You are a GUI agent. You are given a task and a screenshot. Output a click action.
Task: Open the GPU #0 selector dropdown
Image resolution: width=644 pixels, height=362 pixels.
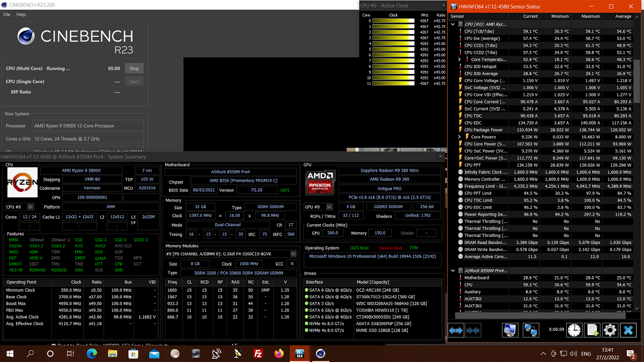319,206
